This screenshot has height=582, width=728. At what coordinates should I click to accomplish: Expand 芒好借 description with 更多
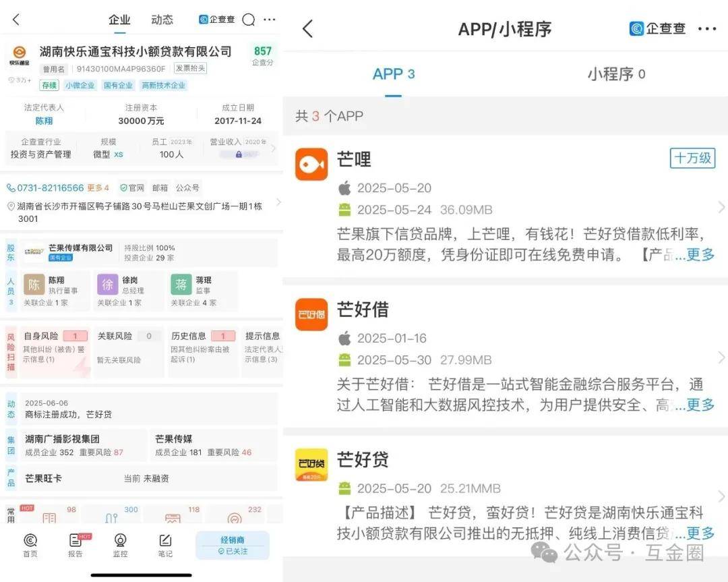click(x=700, y=405)
